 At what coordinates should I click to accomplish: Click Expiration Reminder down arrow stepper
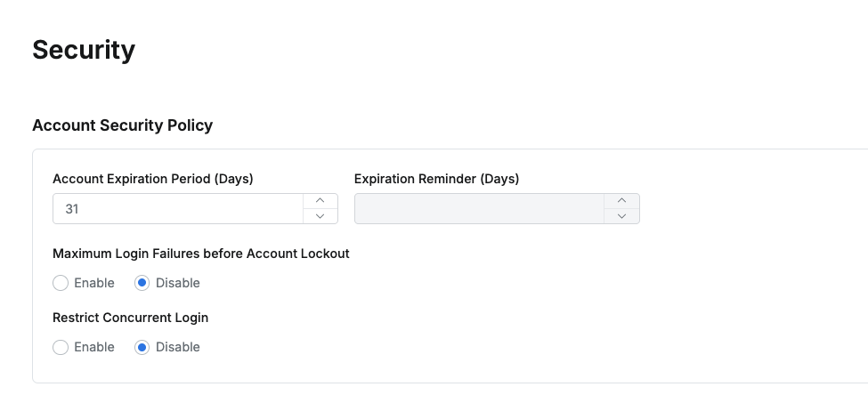622,216
